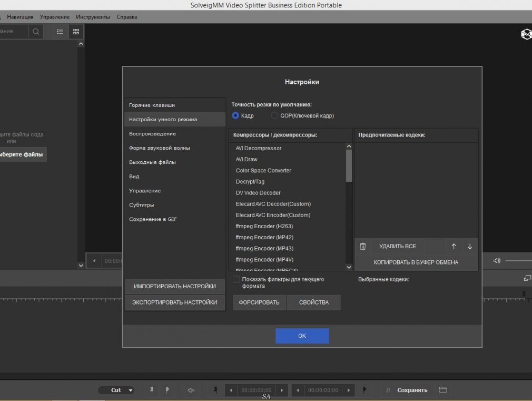Open Выходные файлы settings section
The height and width of the screenshot is (401, 532).
(x=175, y=162)
